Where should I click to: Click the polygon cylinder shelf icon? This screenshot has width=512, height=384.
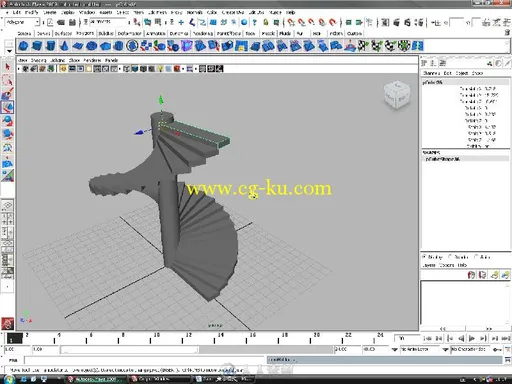[51, 46]
